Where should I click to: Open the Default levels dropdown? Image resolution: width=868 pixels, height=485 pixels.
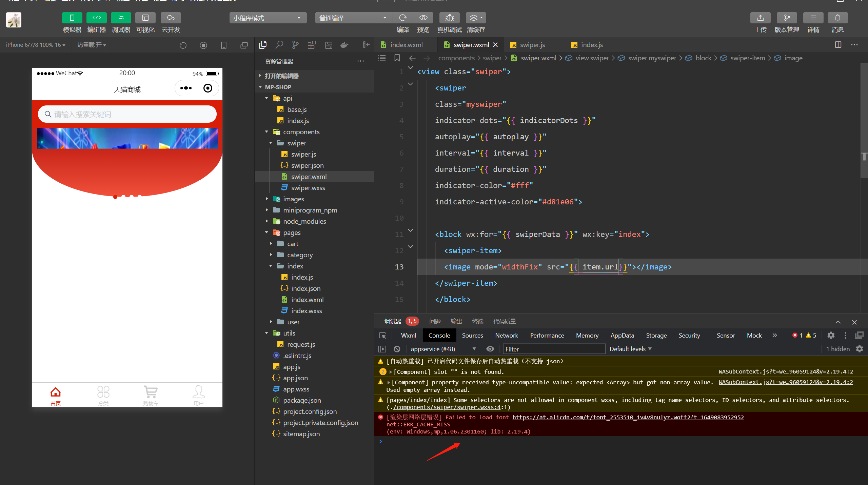[x=630, y=349]
